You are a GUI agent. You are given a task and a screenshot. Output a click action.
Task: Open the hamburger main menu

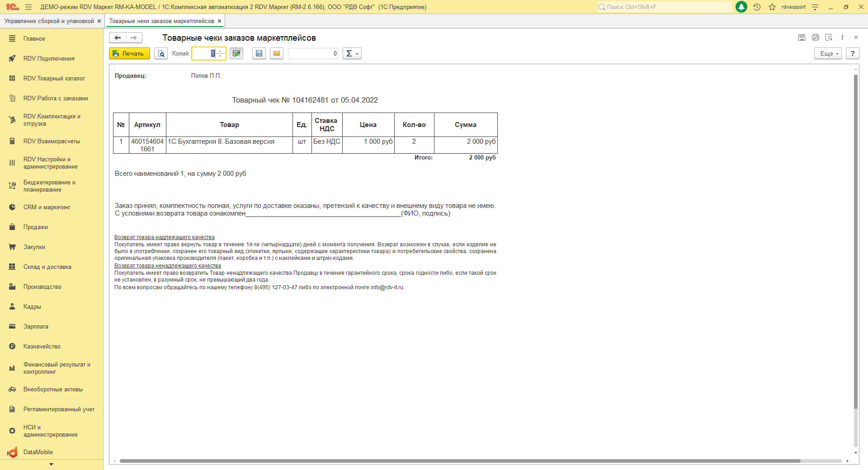pyautogui.click(x=28, y=7)
